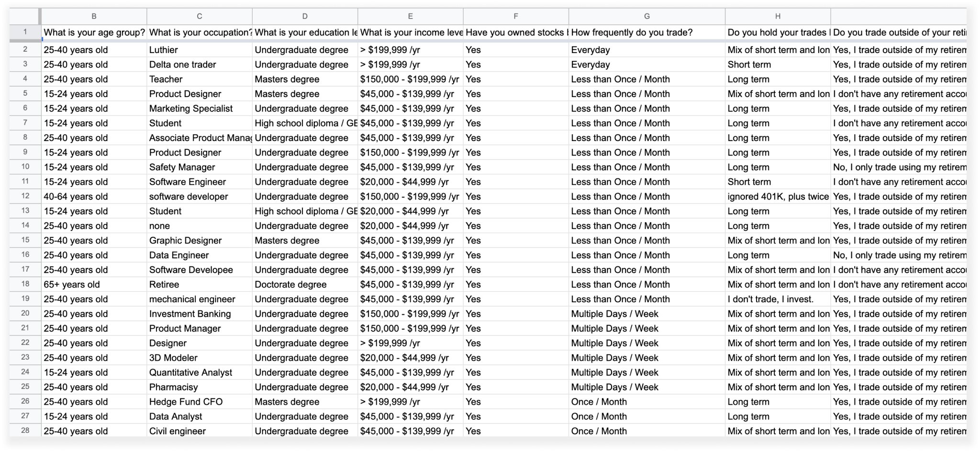Click the '3D Modeler' cell

click(200, 358)
